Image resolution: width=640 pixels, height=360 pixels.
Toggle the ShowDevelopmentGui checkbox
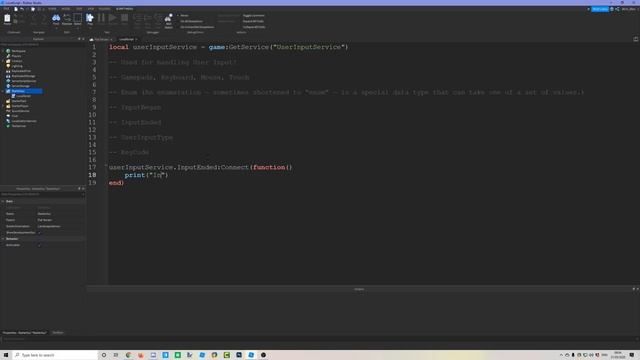pos(39,232)
